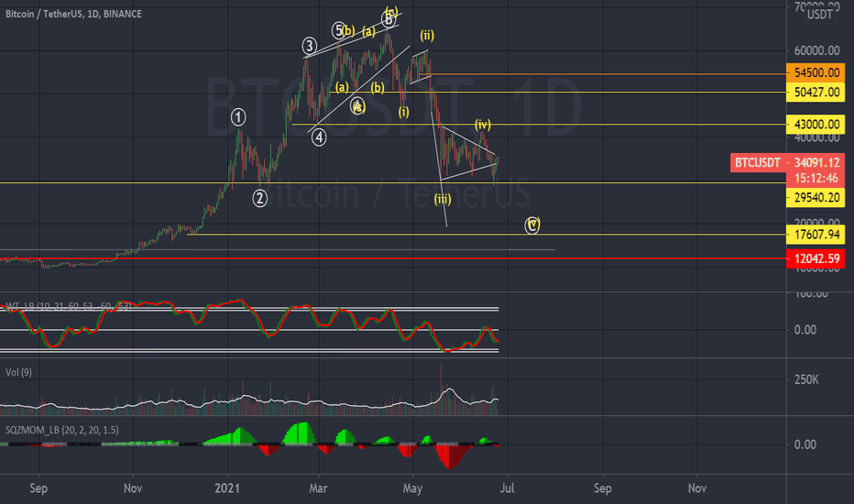Select the circled 3 wave label
This screenshot has height=504, width=854.
[310, 46]
